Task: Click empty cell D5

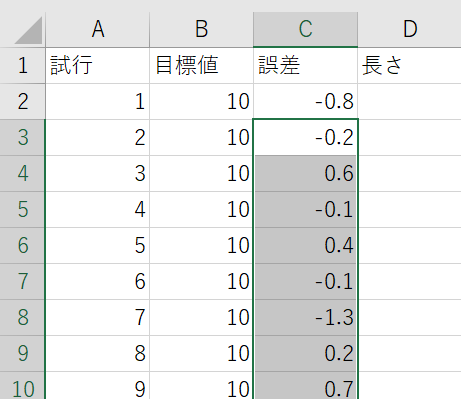Action: point(410,209)
